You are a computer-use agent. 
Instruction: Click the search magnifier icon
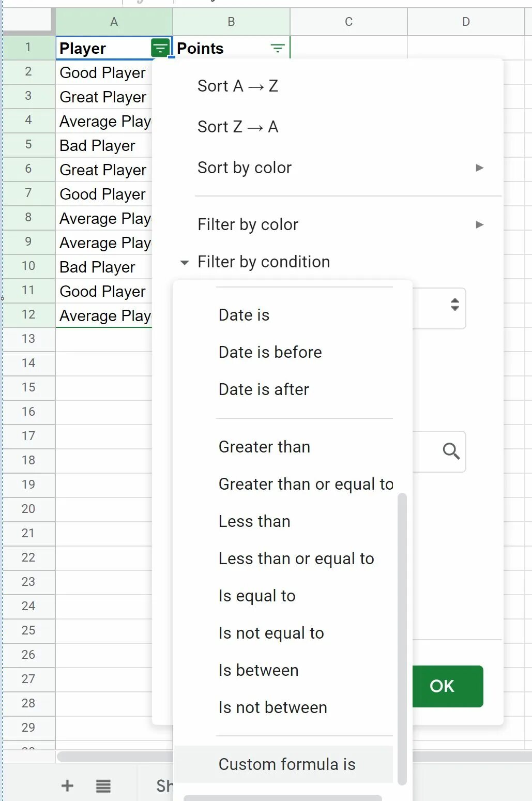[451, 451]
